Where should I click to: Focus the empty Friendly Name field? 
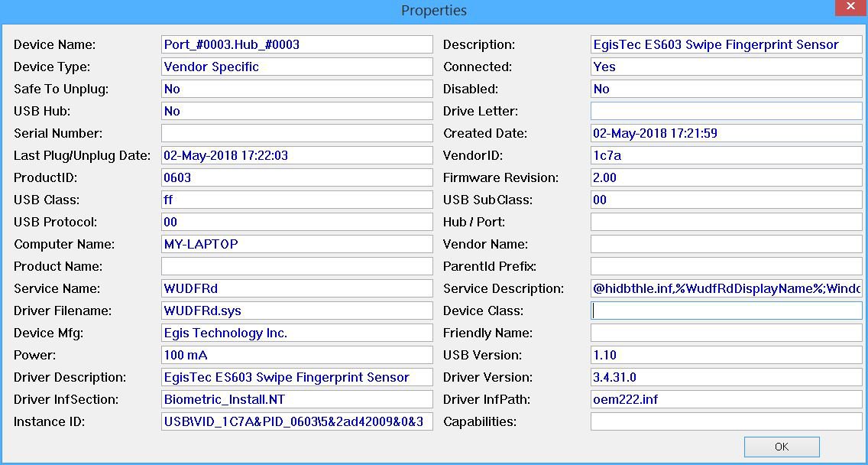[727, 333]
